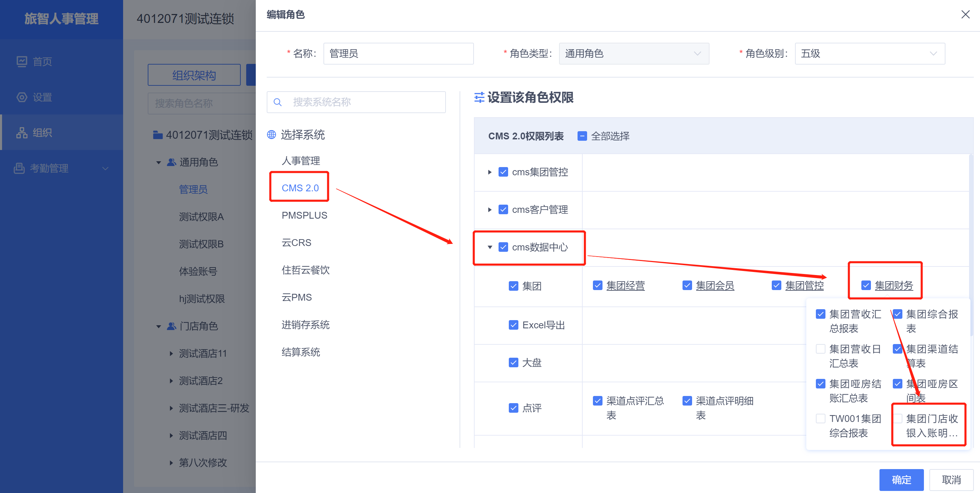The image size is (980, 493).
Task: Open the 集团会员 link
Action: coord(715,286)
